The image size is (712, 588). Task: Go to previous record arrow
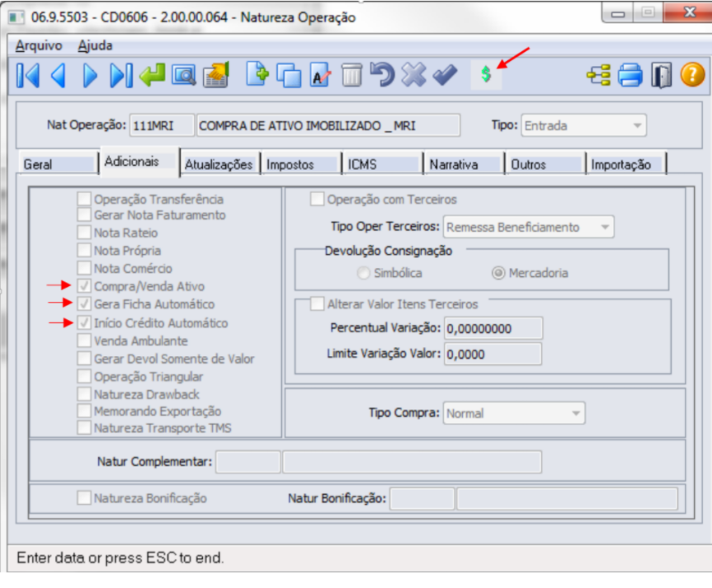tap(59, 75)
